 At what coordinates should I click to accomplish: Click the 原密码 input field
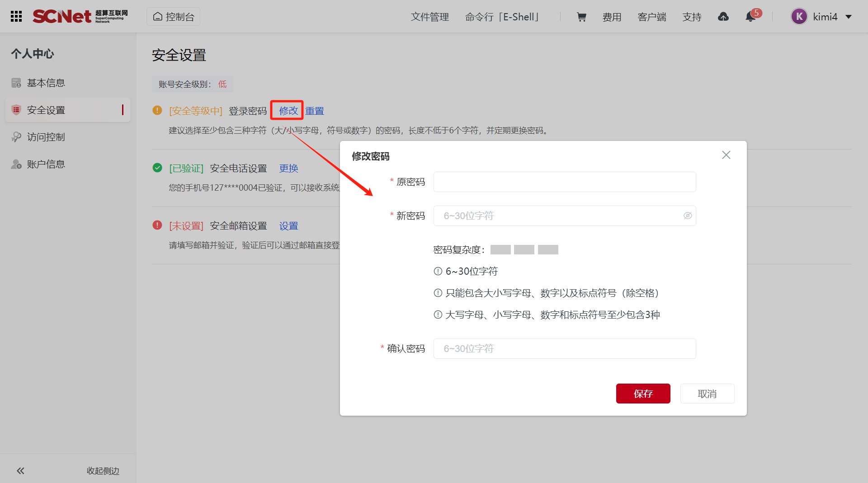(x=564, y=182)
